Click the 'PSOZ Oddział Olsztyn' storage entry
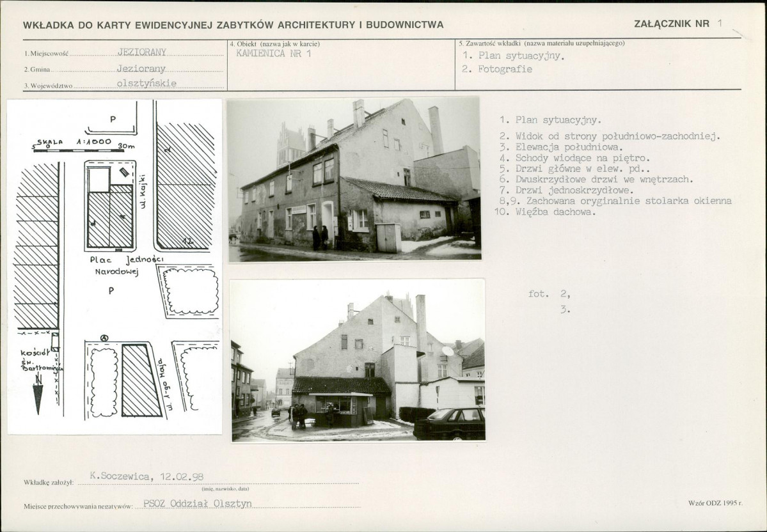Screen dimensions: 767x532 click(x=198, y=504)
